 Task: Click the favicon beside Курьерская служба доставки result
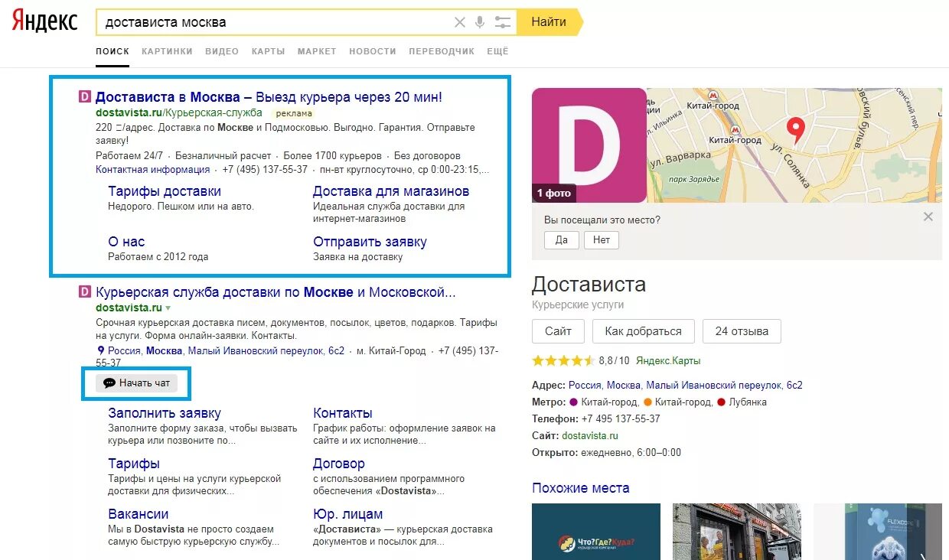point(85,291)
